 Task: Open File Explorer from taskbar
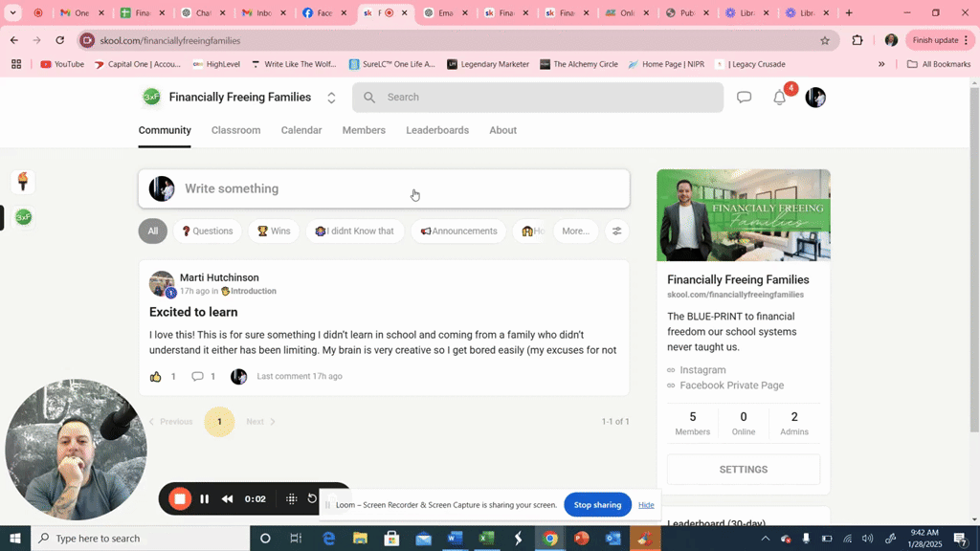coord(360,538)
